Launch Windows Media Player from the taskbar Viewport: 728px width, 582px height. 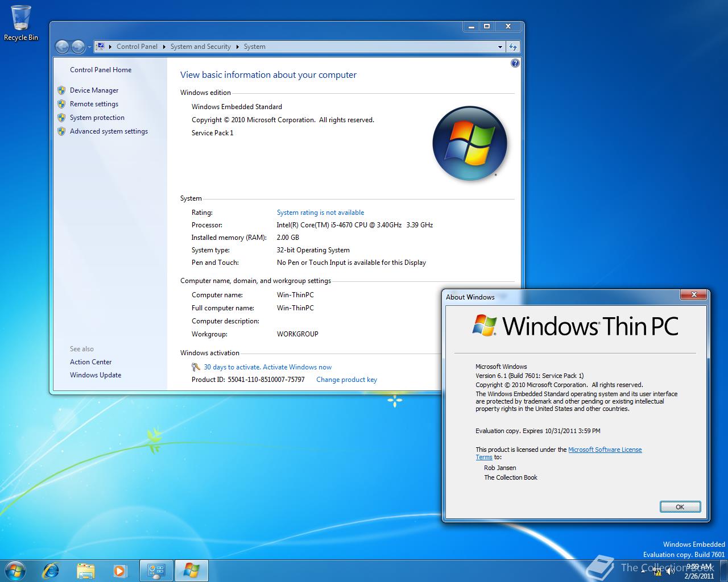coord(120,571)
